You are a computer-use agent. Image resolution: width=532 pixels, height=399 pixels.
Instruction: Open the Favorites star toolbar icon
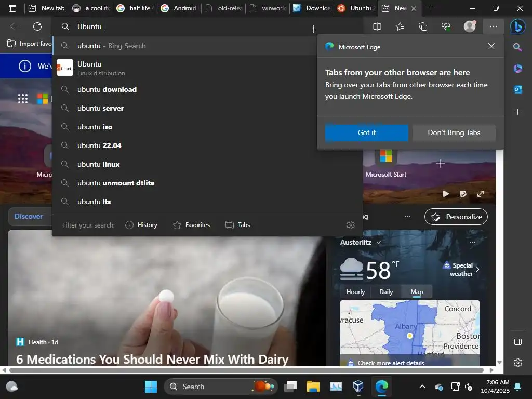tap(400, 26)
